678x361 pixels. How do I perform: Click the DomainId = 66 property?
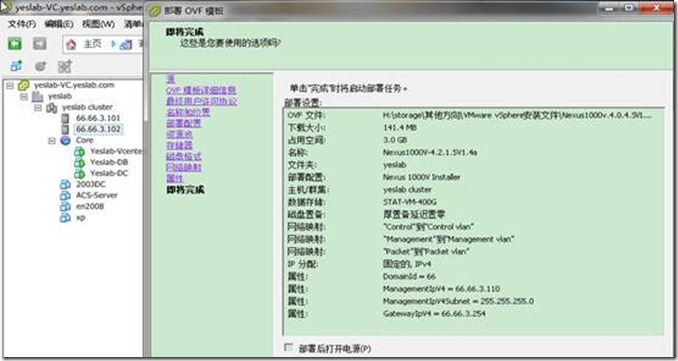pyautogui.click(x=409, y=276)
